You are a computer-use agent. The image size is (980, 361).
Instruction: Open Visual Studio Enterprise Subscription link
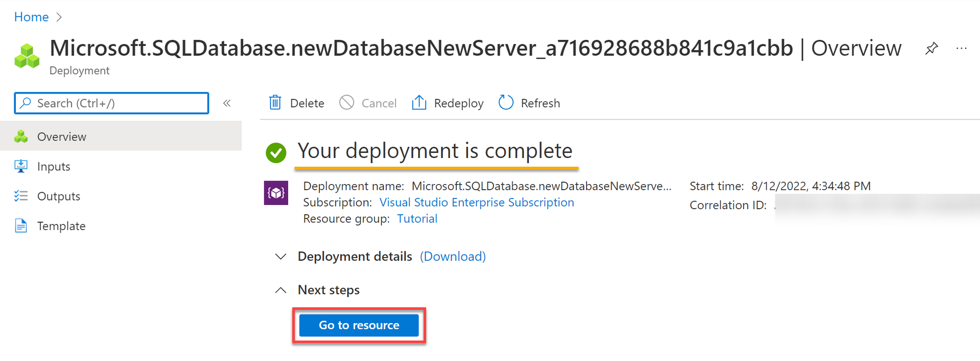[x=477, y=202]
